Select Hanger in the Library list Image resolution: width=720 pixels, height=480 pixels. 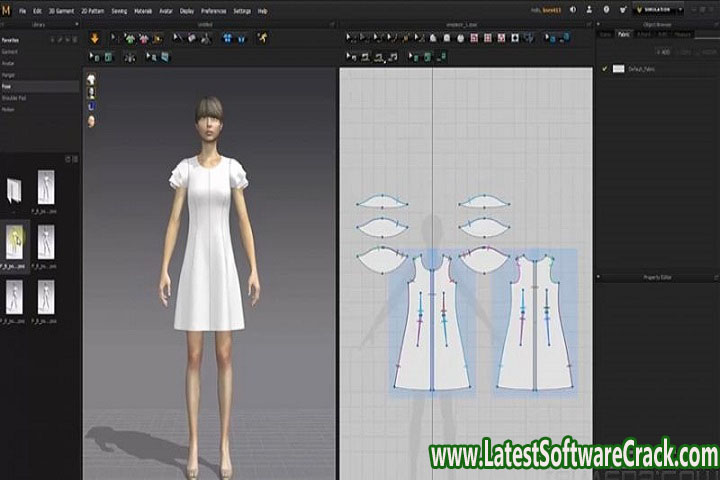pyautogui.click(x=8, y=75)
